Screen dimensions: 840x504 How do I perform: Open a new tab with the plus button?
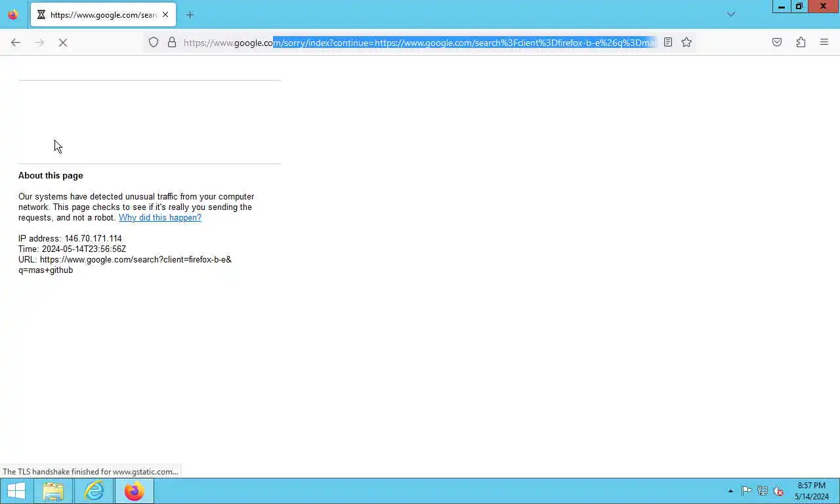tap(190, 14)
